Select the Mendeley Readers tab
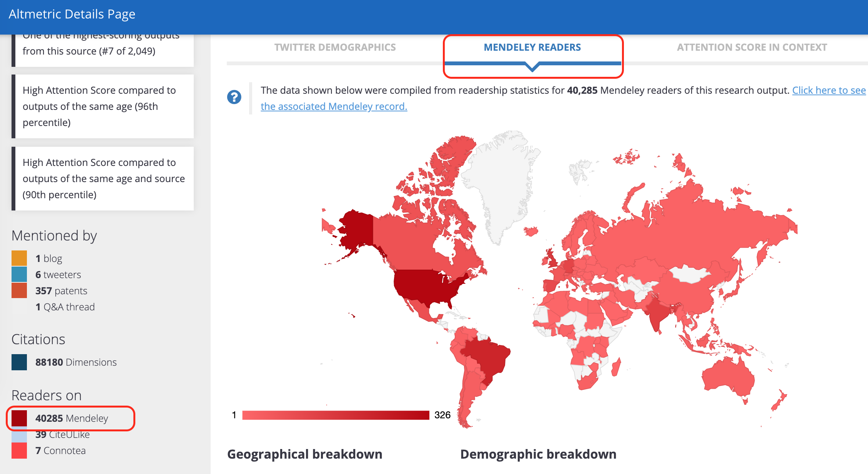The height and width of the screenshot is (474, 868). tap(532, 47)
